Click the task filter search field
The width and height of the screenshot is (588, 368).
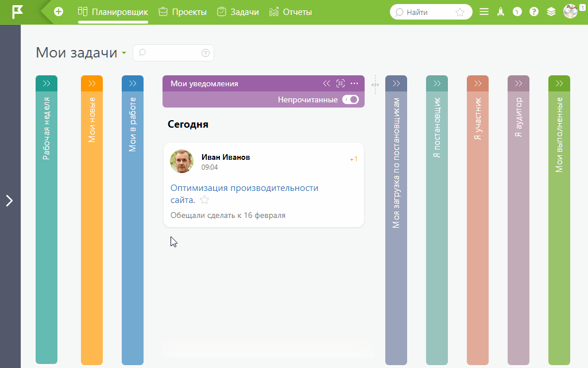pyautogui.click(x=173, y=53)
